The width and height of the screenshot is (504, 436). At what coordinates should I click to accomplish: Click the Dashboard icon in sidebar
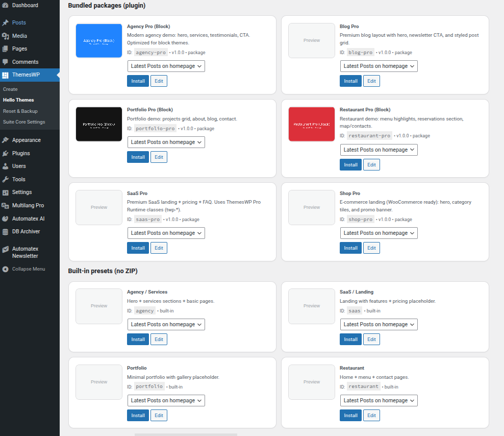pyautogui.click(x=6, y=5)
